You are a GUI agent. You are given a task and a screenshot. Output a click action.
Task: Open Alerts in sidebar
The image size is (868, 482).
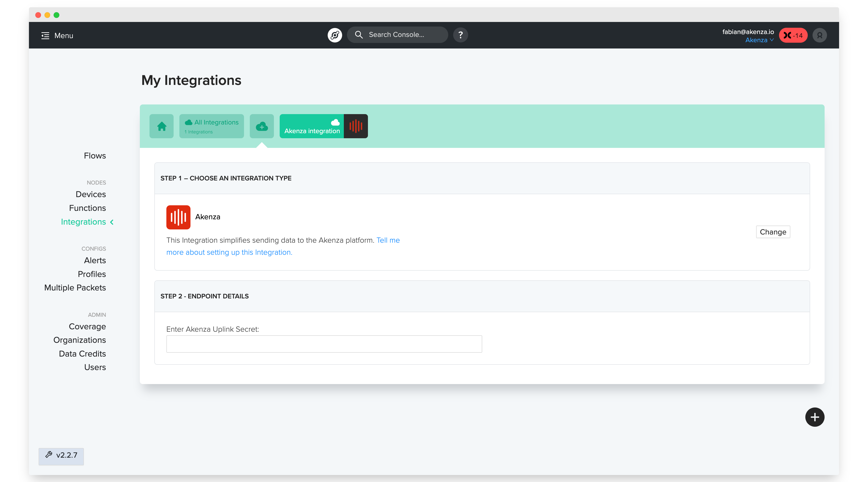95,260
